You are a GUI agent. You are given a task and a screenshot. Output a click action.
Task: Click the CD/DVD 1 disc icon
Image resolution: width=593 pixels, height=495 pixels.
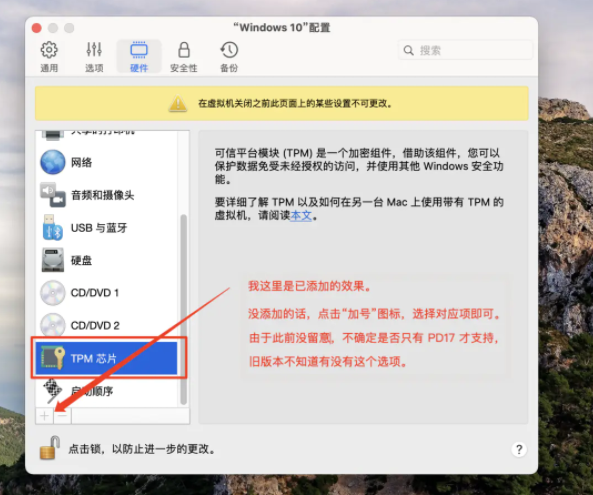[x=53, y=293]
